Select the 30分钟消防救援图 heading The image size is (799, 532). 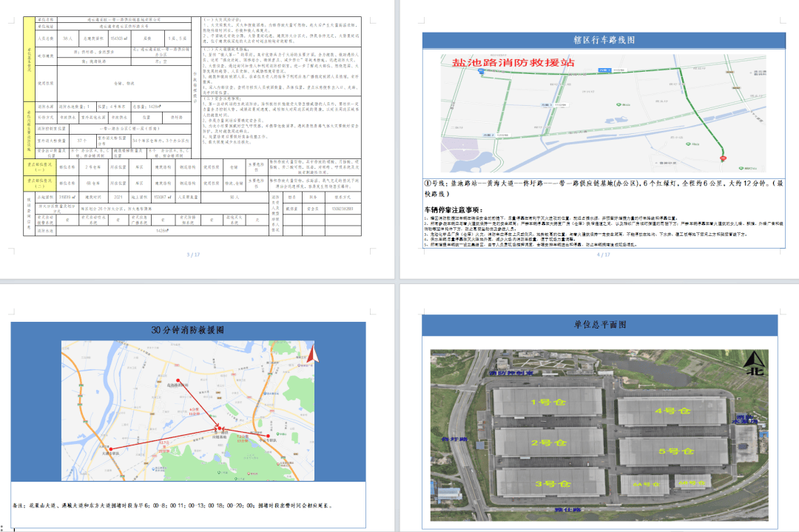click(x=187, y=330)
